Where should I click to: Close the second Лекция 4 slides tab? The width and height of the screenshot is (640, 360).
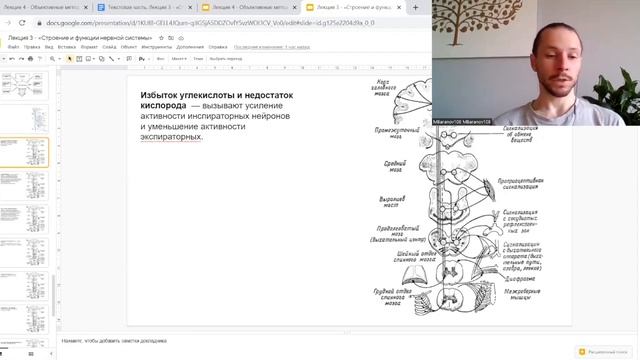point(295,7)
